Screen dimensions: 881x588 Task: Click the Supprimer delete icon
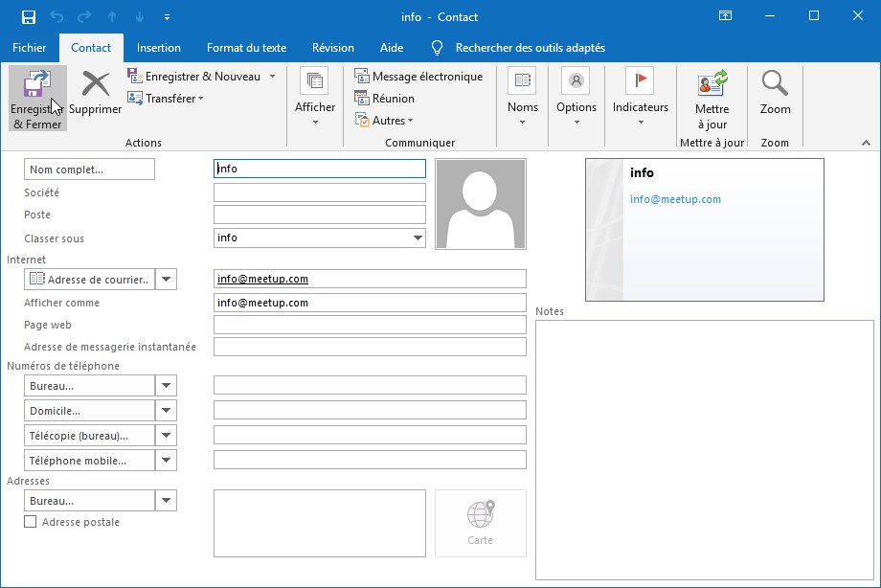(x=96, y=86)
